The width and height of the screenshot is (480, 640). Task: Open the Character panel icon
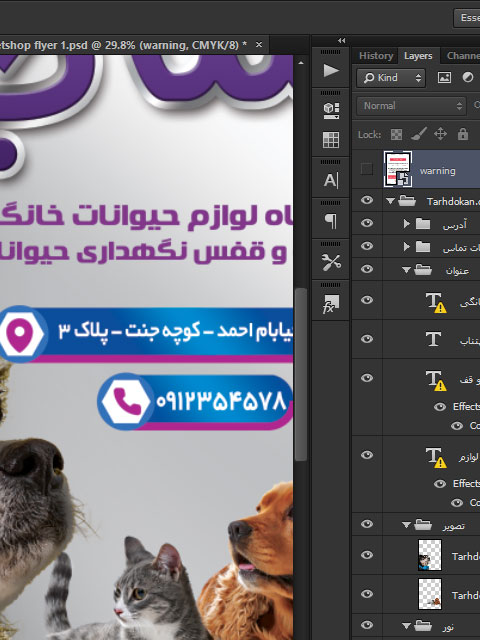pos(331,180)
